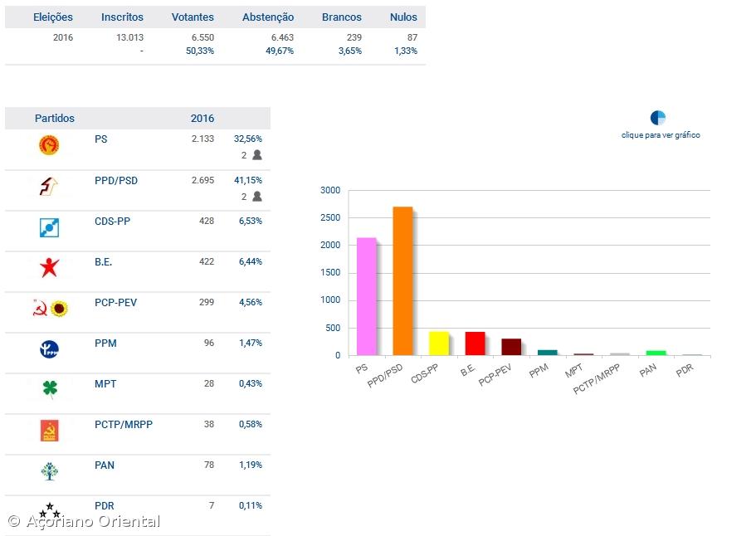756x536 pixels.
Task: Click the pink PS bar in chart
Action: 366,297
